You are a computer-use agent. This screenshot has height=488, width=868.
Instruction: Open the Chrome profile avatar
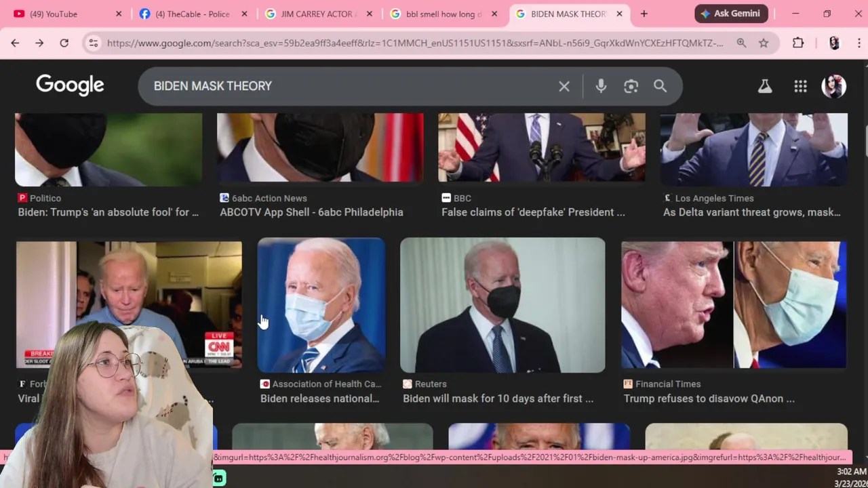pyautogui.click(x=834, y=43)
